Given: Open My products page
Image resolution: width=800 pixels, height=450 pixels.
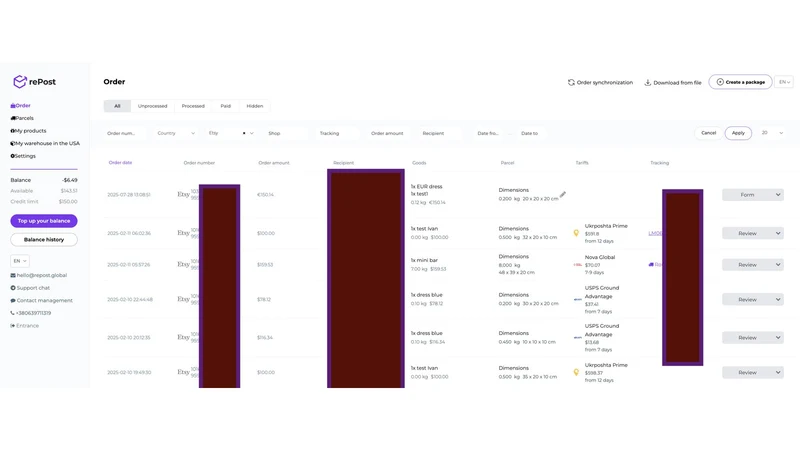Looking at the screenshot, I should tap(28, 131).
